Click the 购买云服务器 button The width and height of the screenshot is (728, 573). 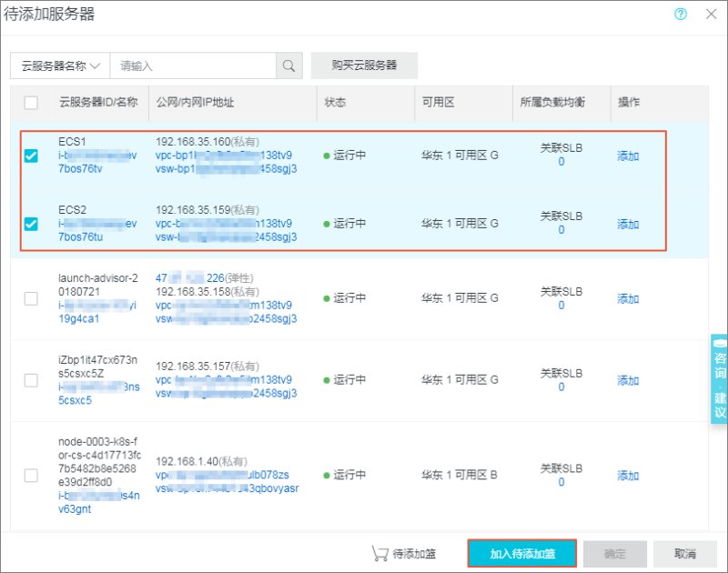tap(364, 65)
